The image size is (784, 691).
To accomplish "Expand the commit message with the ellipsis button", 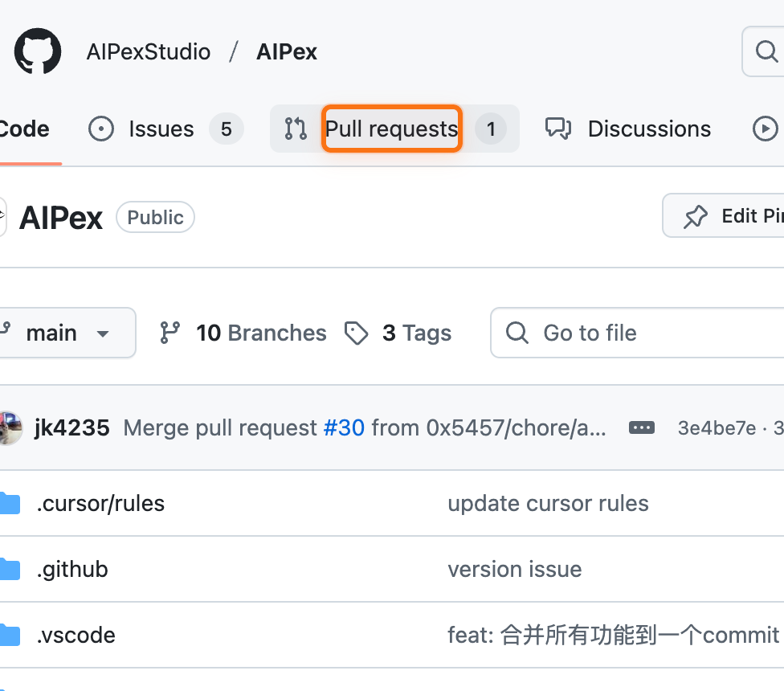I will click(641, 427).
